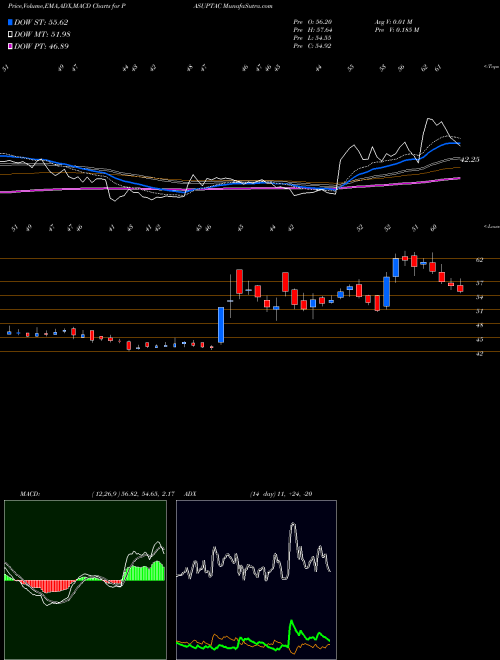Click the white DOW MT legend swatch
The image size is (500, 660).
coord(11,35)
